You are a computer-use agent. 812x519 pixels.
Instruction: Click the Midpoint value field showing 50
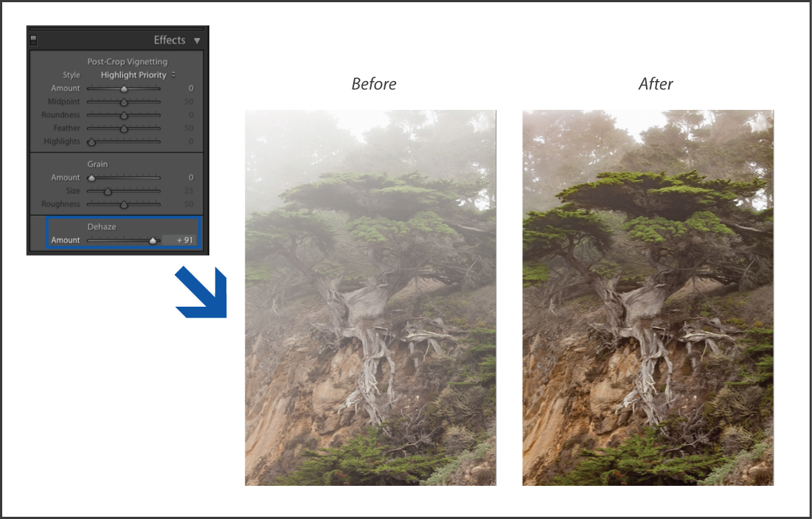(188, 102)
